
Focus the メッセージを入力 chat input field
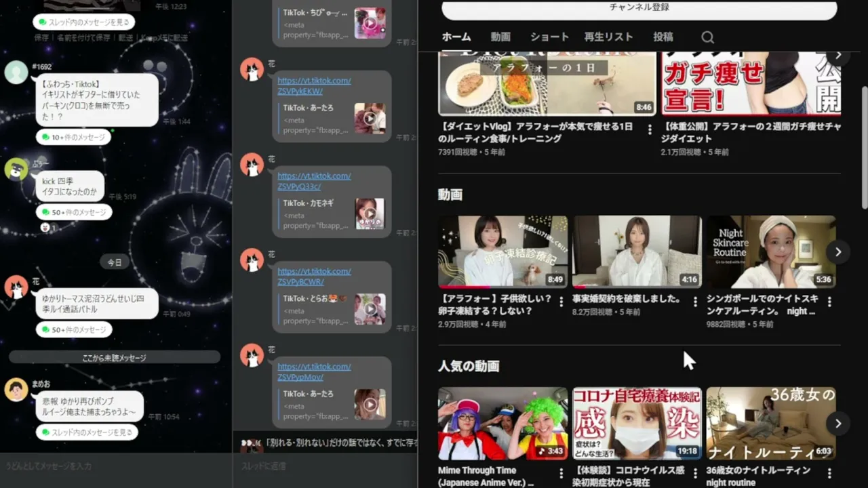tap(116, 466)
